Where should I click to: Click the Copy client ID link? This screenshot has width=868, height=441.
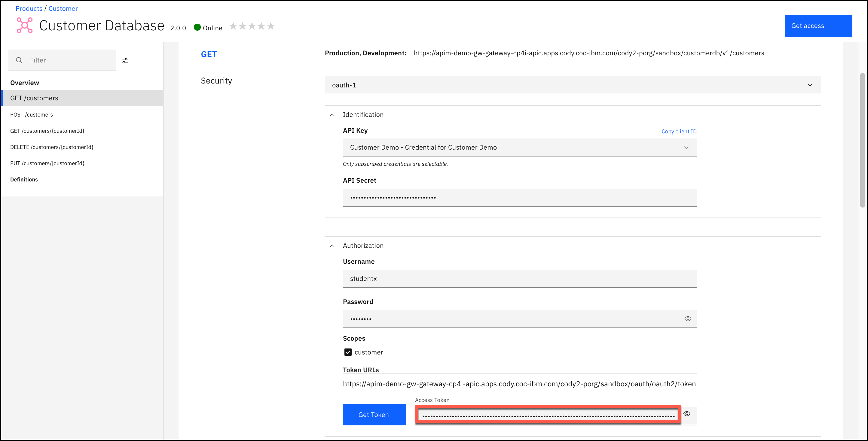pyautogui.click(x=679, y=131)
